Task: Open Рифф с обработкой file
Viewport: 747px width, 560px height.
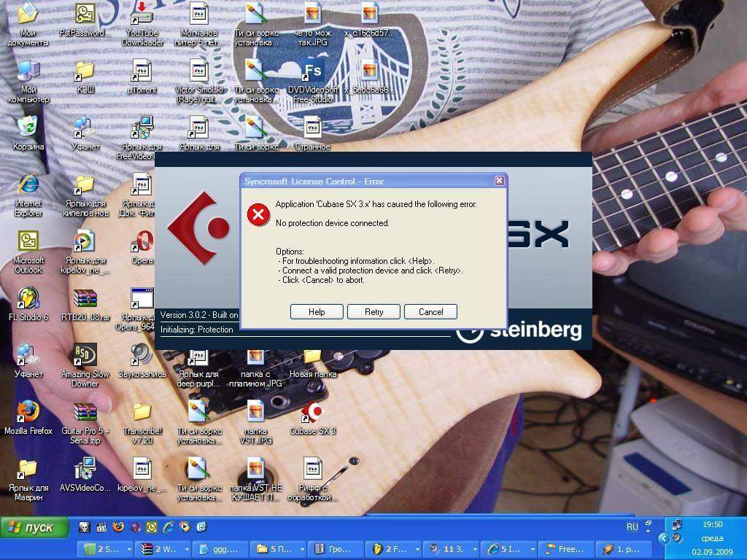Action: (312, 480)
